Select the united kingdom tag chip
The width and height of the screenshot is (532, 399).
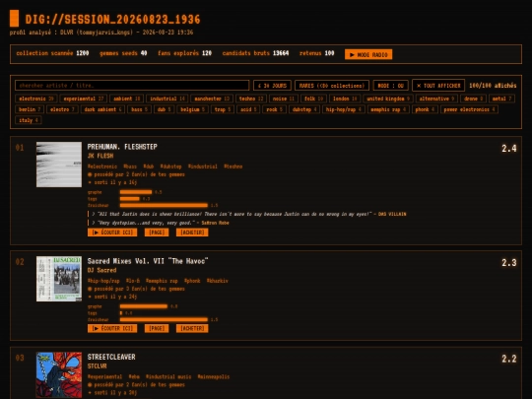(388, 99)
